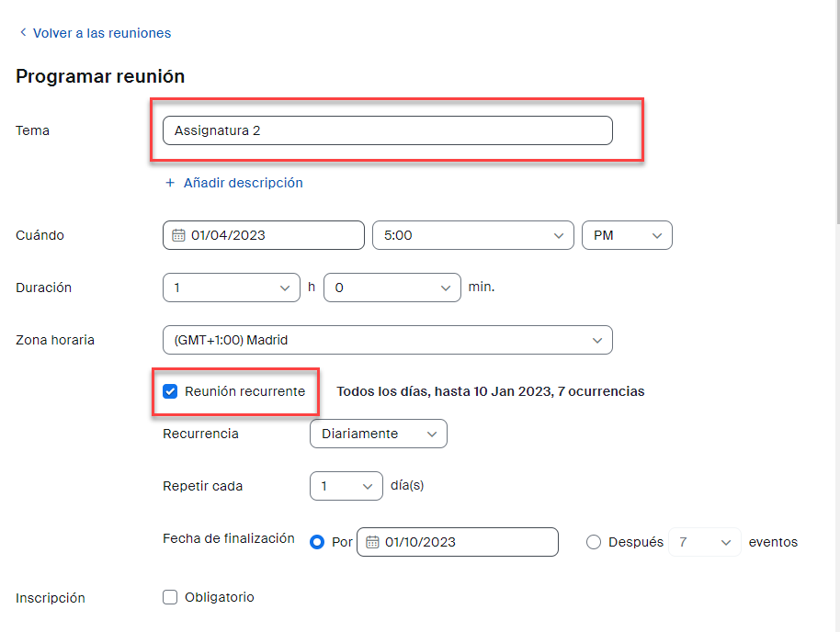
Task: Select the Después events radio button
Action: tap(594, 542)
